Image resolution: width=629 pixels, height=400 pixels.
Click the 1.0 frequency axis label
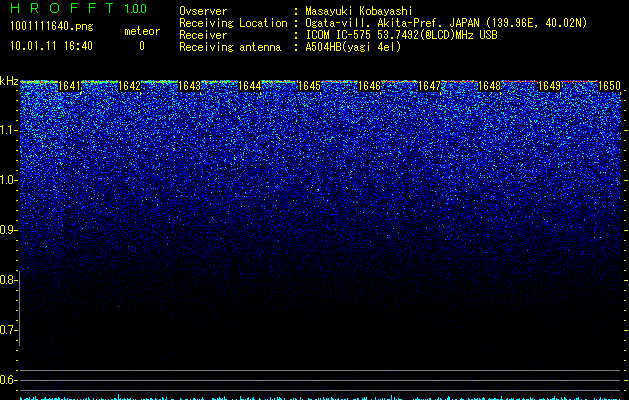pyautogui.click(x=9, y=180)
